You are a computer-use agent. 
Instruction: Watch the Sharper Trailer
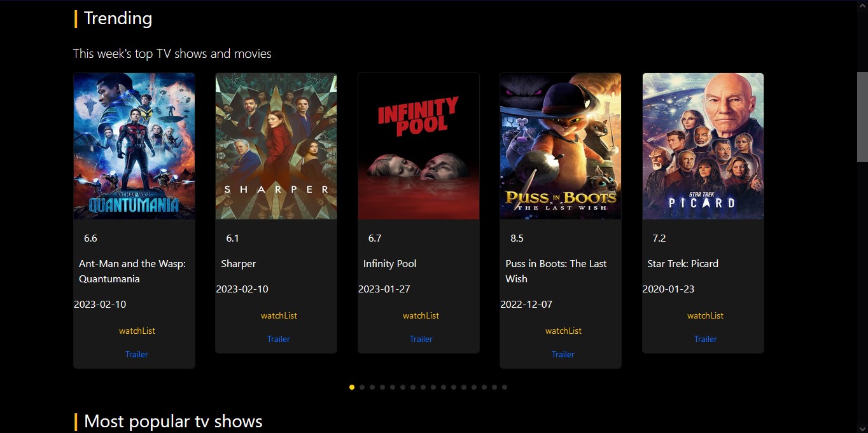279,339
